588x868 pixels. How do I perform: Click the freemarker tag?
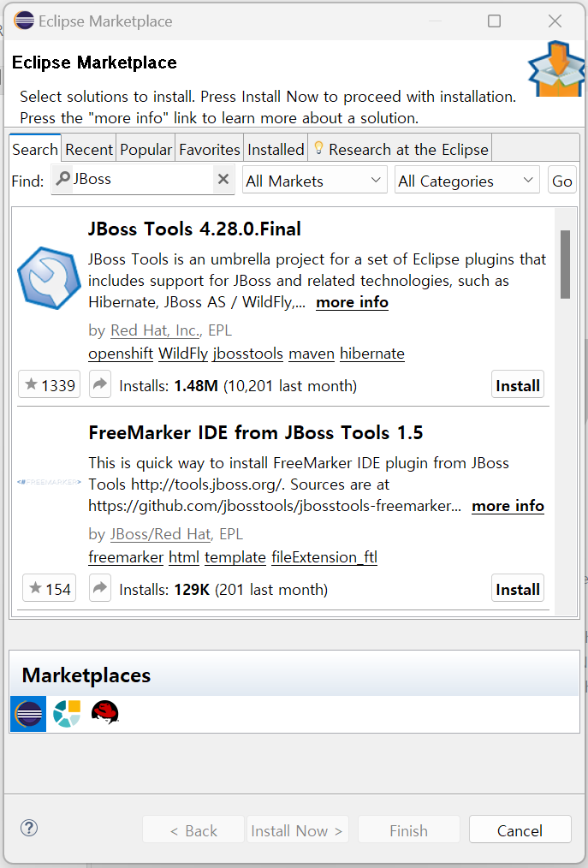tap(126, 557)
